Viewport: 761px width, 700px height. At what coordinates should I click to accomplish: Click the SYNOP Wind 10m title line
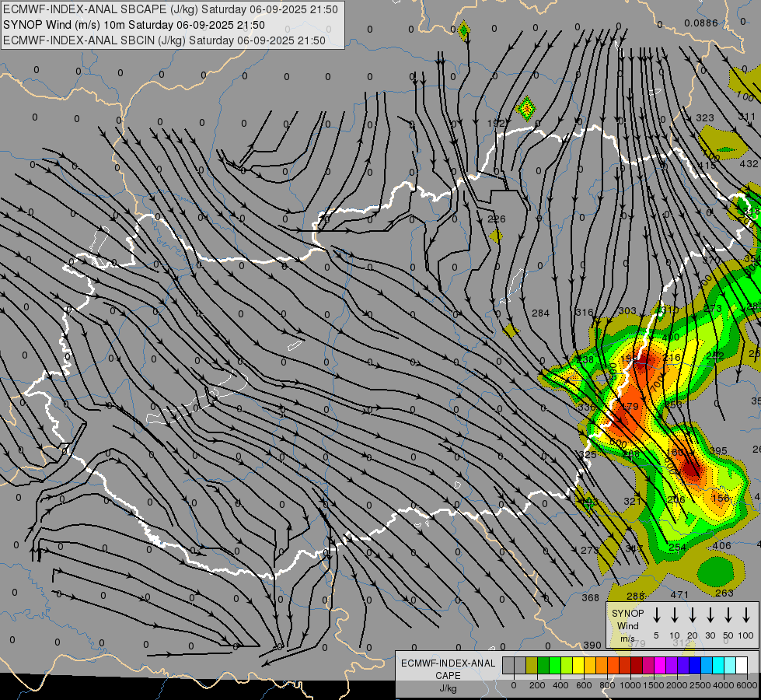pyautogui.click(x=134, y=25)
